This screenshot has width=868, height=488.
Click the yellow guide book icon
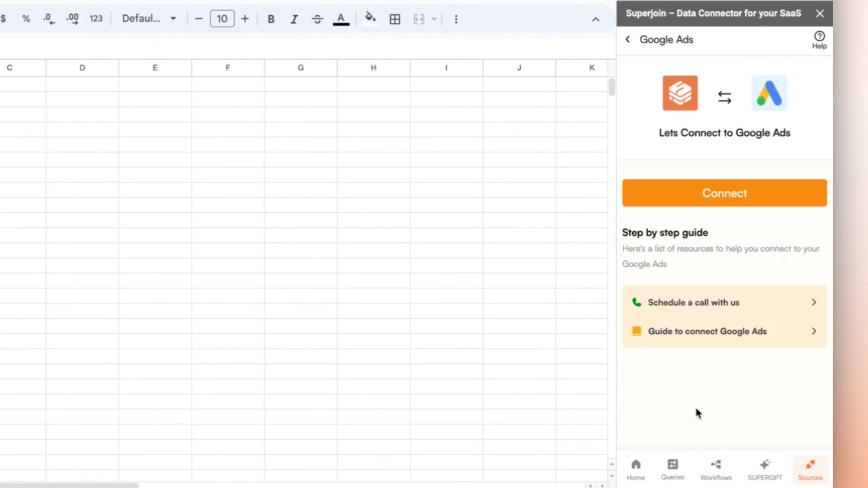(637, 331)
